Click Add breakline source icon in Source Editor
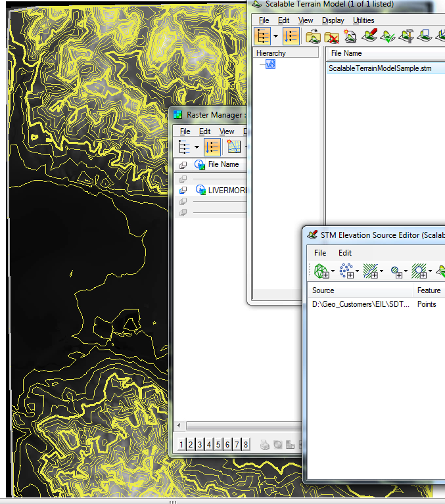Screen dimensions: 445x504 371,271
